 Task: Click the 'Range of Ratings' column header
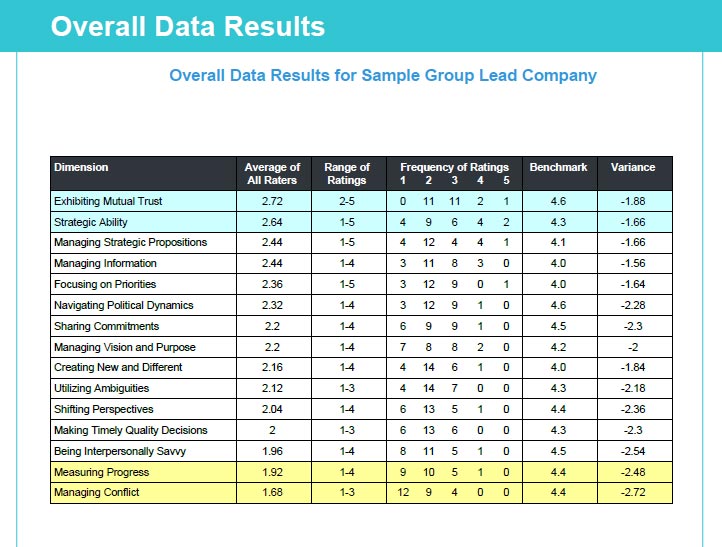347,174
